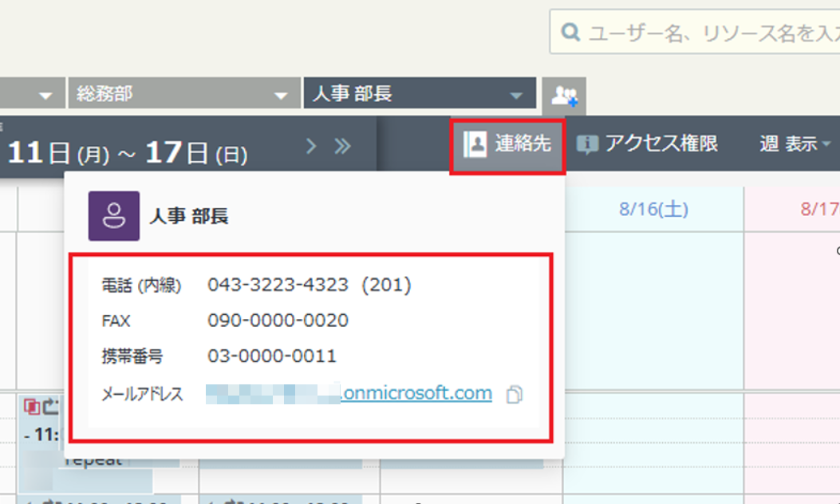This screenshot has height=504, width=840.
Task: Select mobile number 03-0000-0011
Action: pos(272,356)
